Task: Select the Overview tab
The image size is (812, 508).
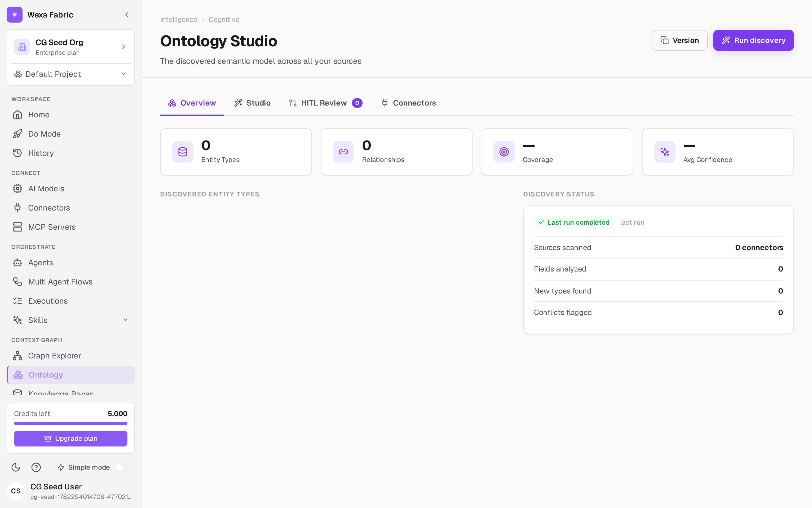Action: [x=192, y=103]
